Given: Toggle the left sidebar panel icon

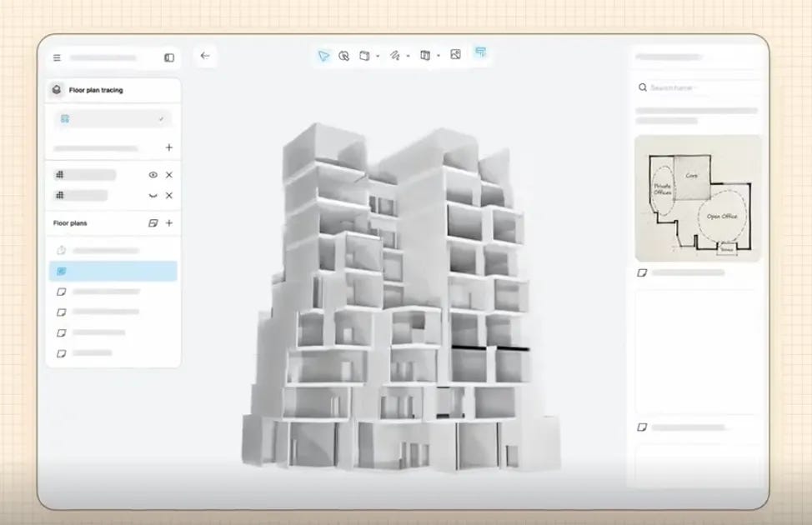Looking at the screenshot, I should click(169, 57).
